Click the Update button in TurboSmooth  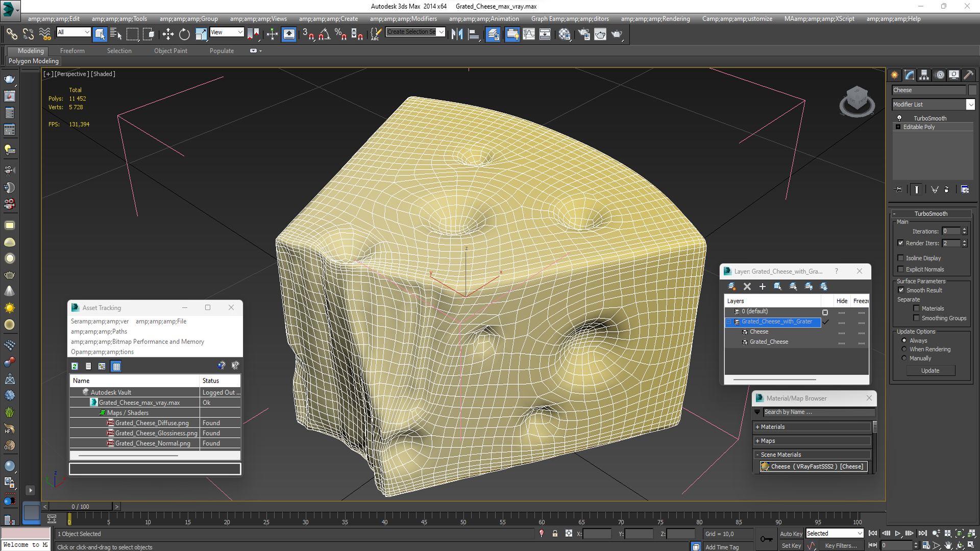coord(930,370)
